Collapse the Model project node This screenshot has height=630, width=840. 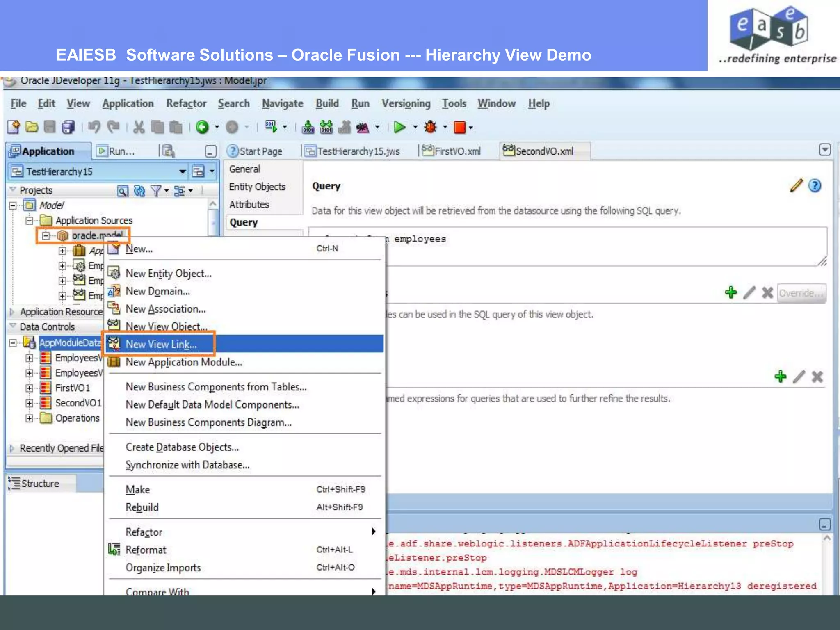coord(13,205)
